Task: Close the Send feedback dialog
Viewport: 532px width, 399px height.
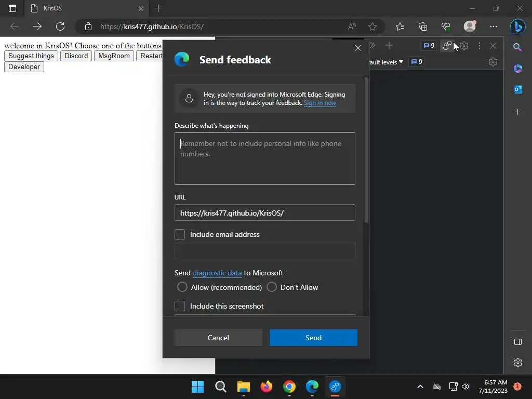Action: click(x=357, y=48)
